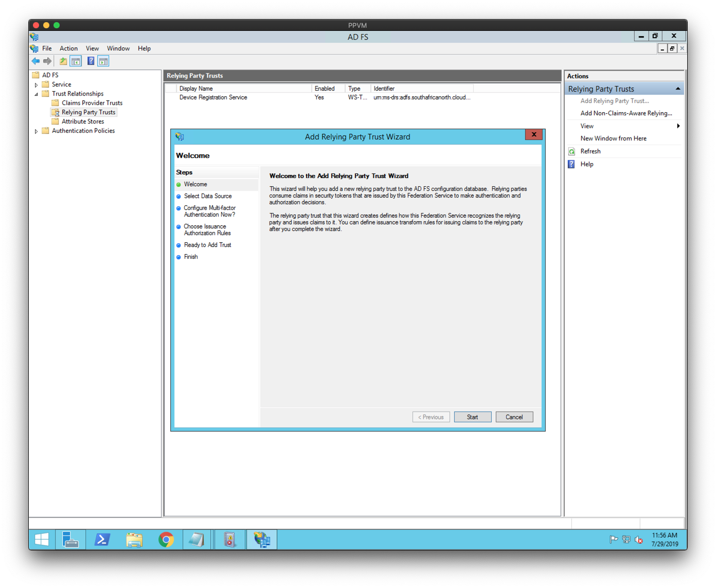Click the Identifier column header
This screenshot has width=716, height=588.
click(422, 88)
